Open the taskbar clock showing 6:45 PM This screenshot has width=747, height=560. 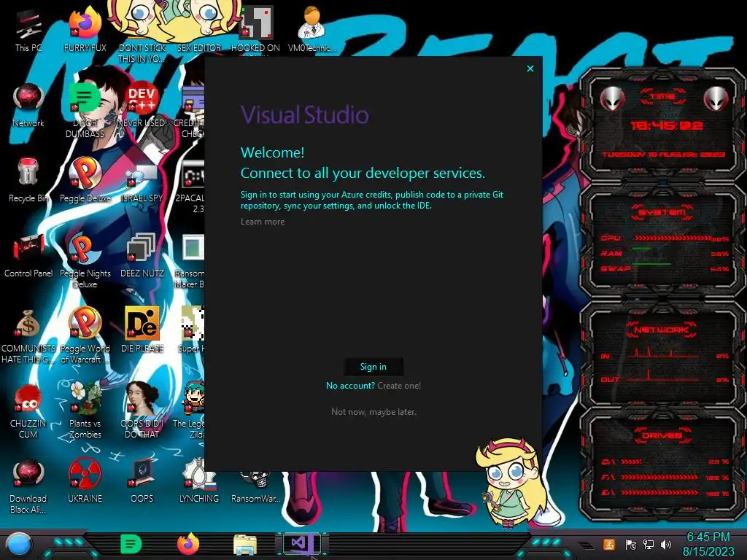click(x=708, y=544)
